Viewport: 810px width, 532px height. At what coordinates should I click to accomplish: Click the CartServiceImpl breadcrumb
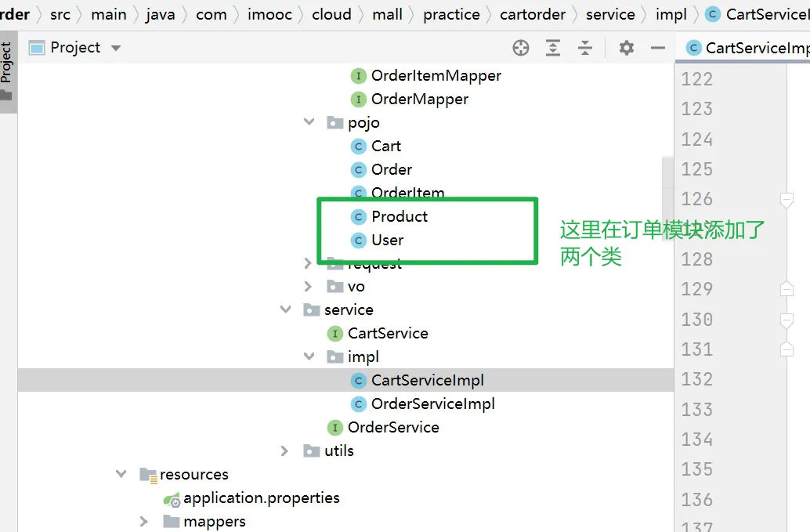click(758, 14)
